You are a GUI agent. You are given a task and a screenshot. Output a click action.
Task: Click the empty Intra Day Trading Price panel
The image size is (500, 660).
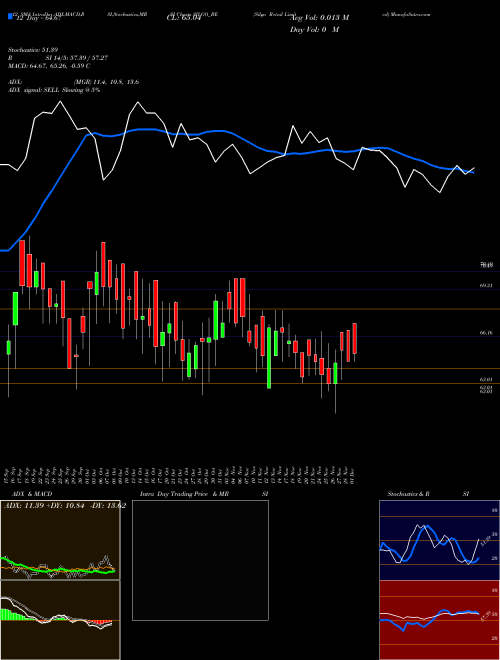point(200,560)
